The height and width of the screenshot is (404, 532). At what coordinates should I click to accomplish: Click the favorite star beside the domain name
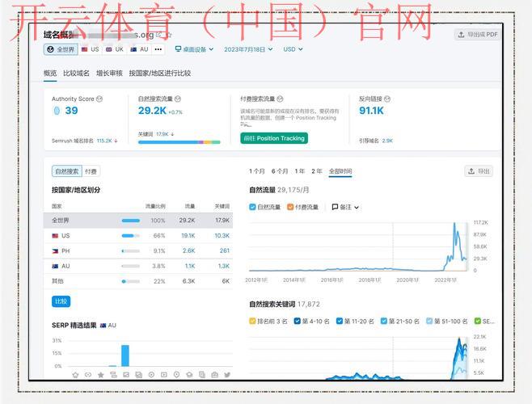[x=169, y=35]
